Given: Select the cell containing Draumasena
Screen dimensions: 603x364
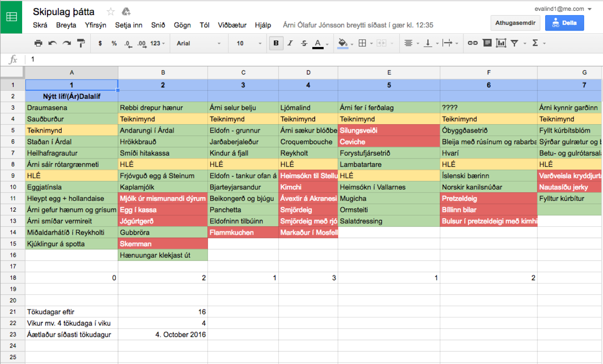Looking at the screenshot, I should pos(71,108).
